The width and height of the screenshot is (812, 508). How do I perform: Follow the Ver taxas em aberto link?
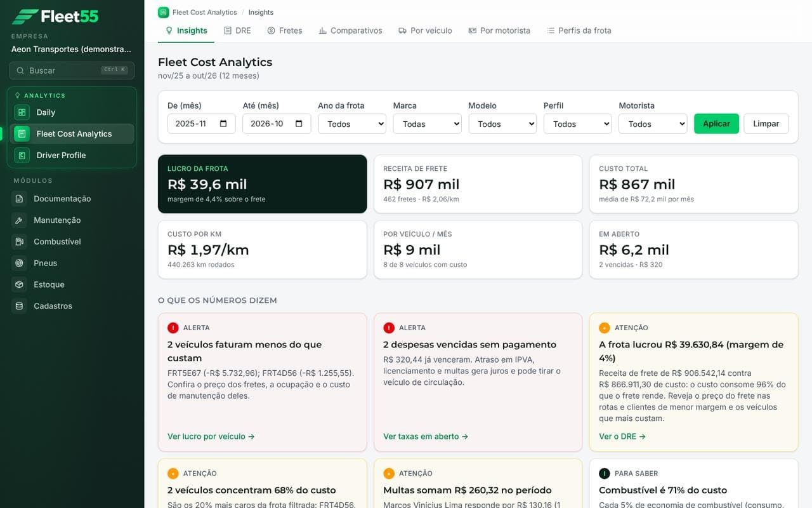click(426, 436)
